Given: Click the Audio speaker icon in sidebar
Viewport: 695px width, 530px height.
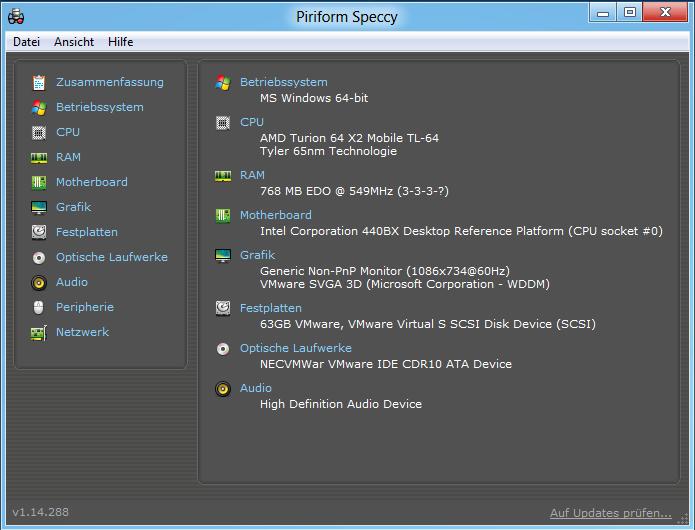Looking at the screenshot, I should coord(39,283).
